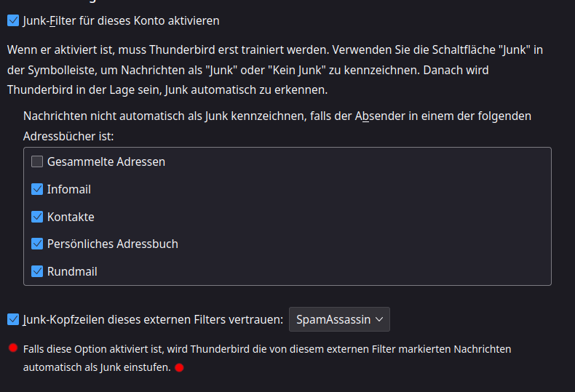The image size is (575, 392).
Task: Click the 'Wenn er aktiviert ist' description paragraph
Action: pyautogui.click(x=275, y=70)
